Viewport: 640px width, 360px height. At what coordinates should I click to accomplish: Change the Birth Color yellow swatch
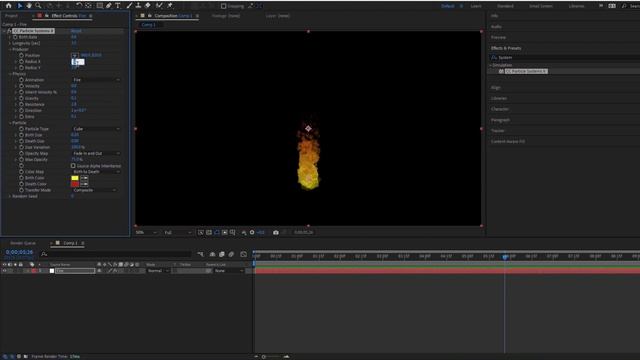click(x=75, y=178)
